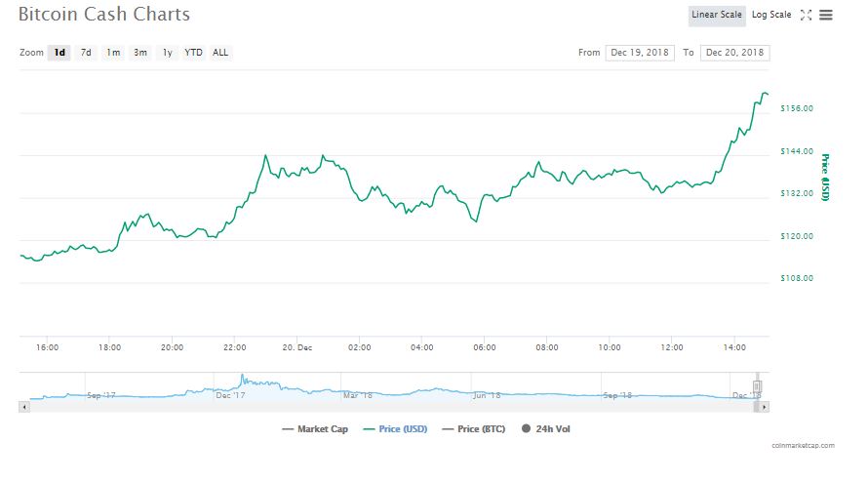Click the $120.00 price axis label
Screen dimensions: 868x483
point(797,236)
